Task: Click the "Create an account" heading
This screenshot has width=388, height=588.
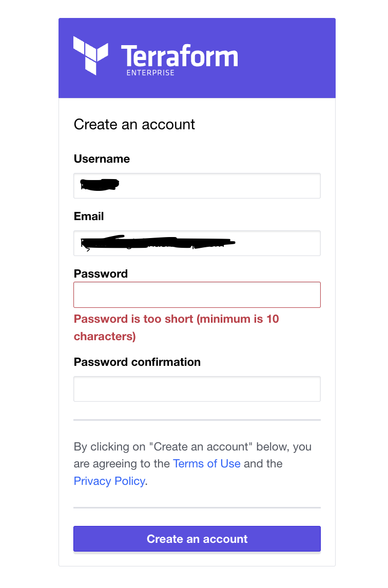Action: [134, 125]
